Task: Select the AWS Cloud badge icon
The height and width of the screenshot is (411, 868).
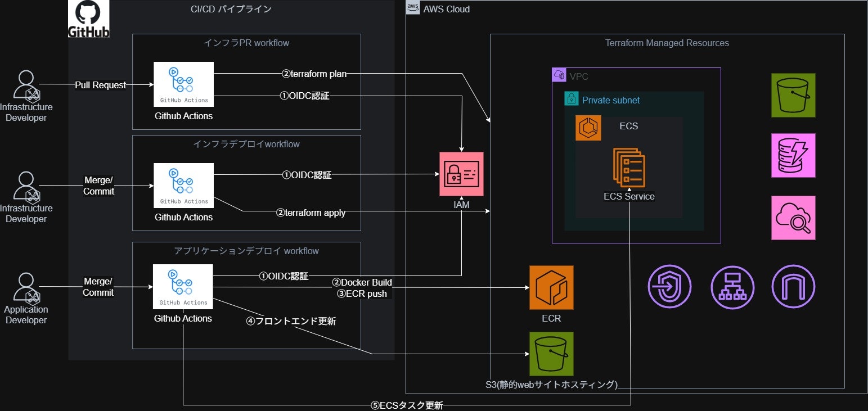Action: pos(412,7)
